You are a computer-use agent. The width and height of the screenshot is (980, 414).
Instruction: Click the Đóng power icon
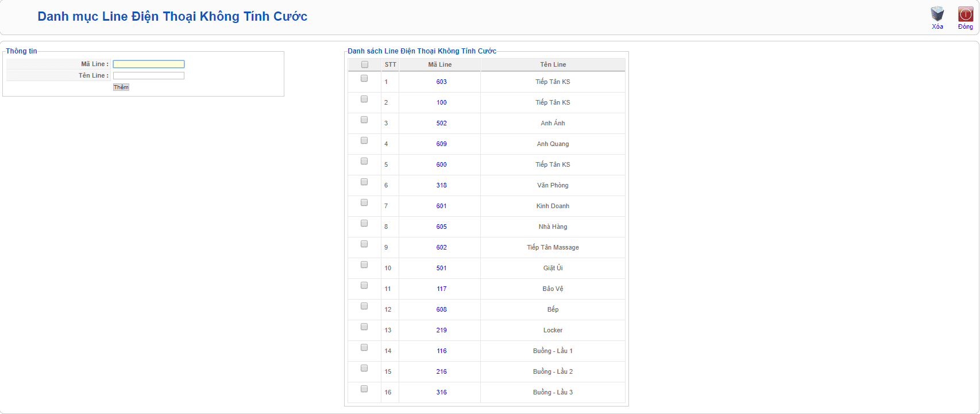point(965,14)
